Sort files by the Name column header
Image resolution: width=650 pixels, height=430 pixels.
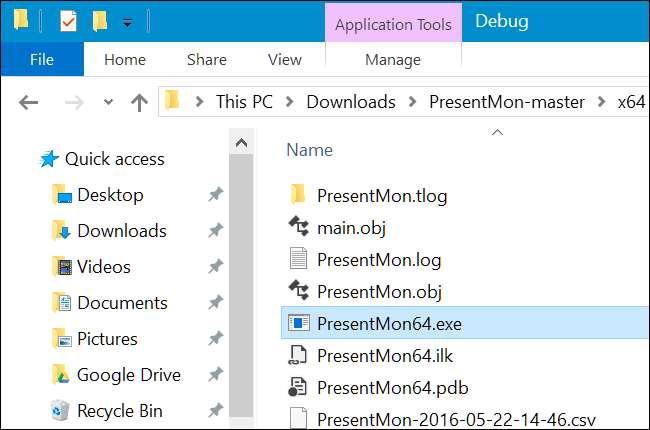click(309, 149)
